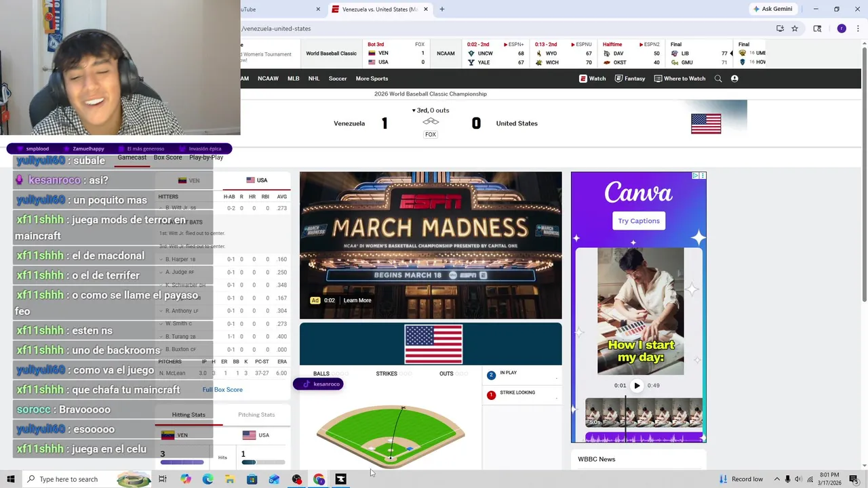Switch to Hitting Stats tab
Screen dimensions: 868x488
tap(189, 415)
